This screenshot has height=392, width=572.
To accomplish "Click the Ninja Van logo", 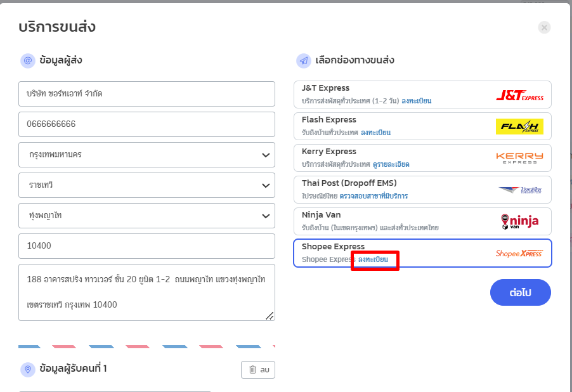I will click(x=519, y=221).
